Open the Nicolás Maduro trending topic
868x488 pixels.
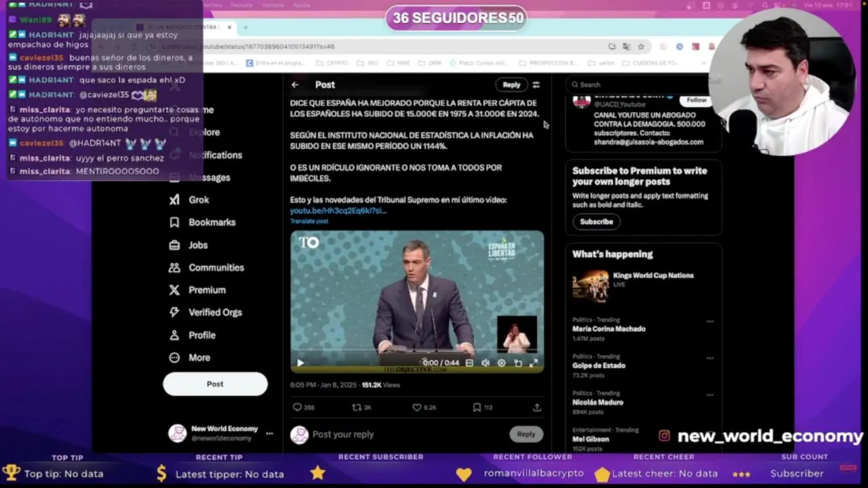click(x=597, y=402)
